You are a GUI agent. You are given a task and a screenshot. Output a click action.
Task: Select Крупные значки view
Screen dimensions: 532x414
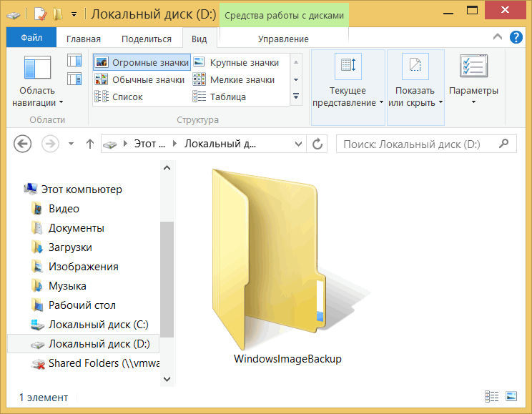(x=237, y=62)
